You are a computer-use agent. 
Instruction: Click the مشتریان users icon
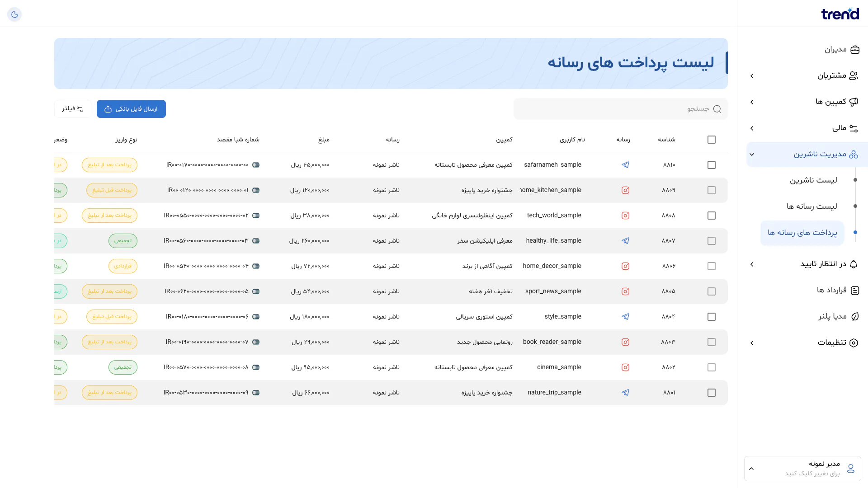coord(854,75)
